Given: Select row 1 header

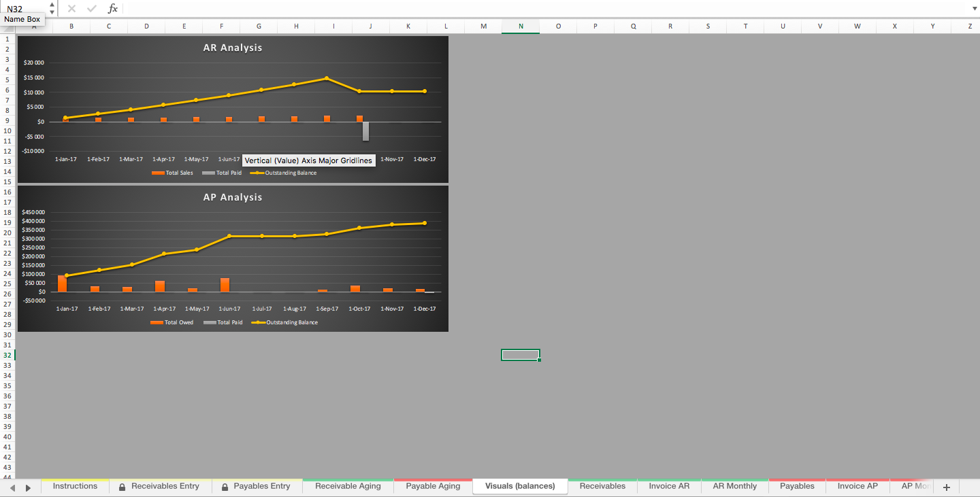Looking at the screenshot, I should [x=7, y=39].
